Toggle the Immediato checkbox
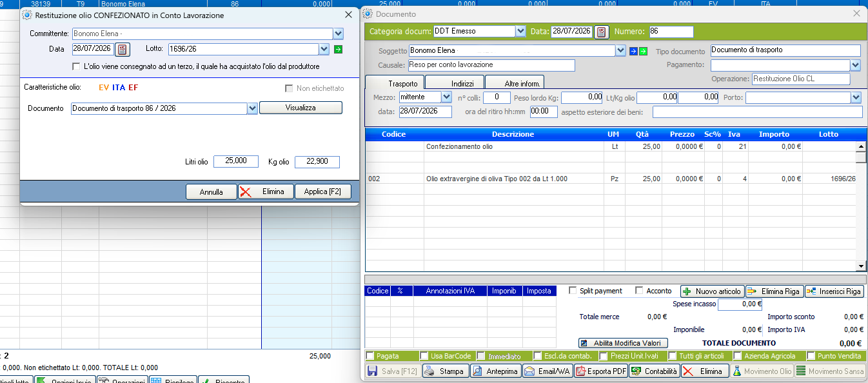The height and width of the screenshot is (383, 868). tap(481, 356)
